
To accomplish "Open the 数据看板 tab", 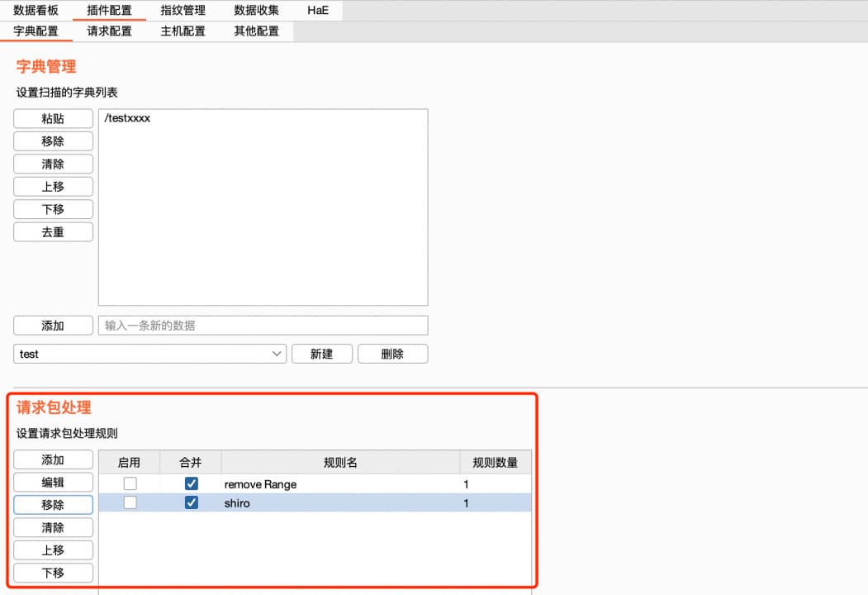I will (36, 11).
